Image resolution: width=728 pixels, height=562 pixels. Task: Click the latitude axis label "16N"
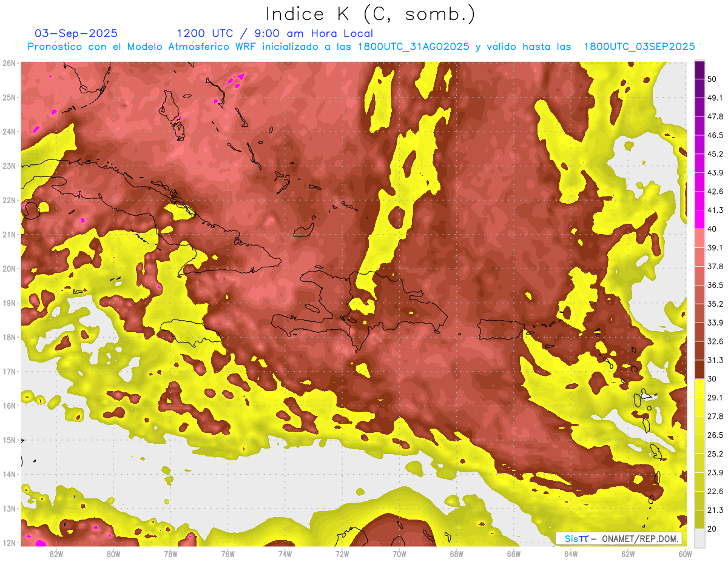[9, 406]
